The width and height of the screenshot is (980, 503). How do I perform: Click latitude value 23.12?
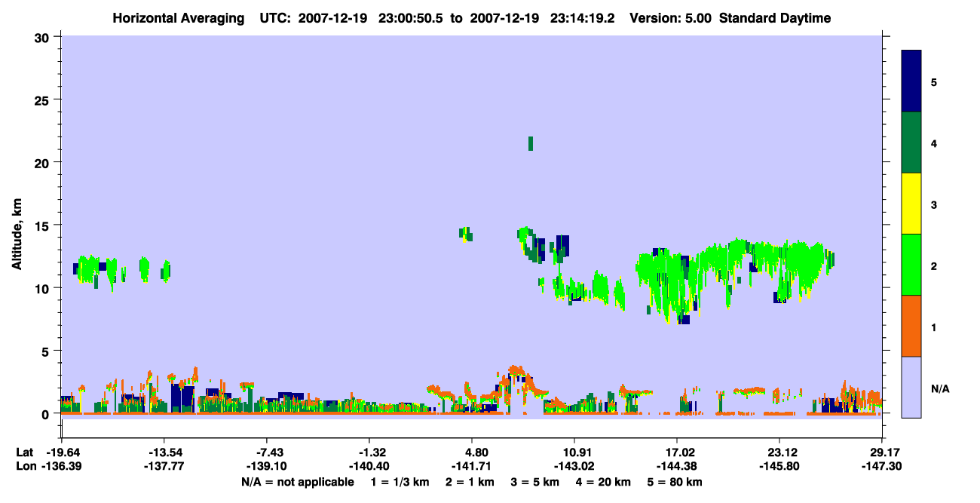(x=779, y=452)
